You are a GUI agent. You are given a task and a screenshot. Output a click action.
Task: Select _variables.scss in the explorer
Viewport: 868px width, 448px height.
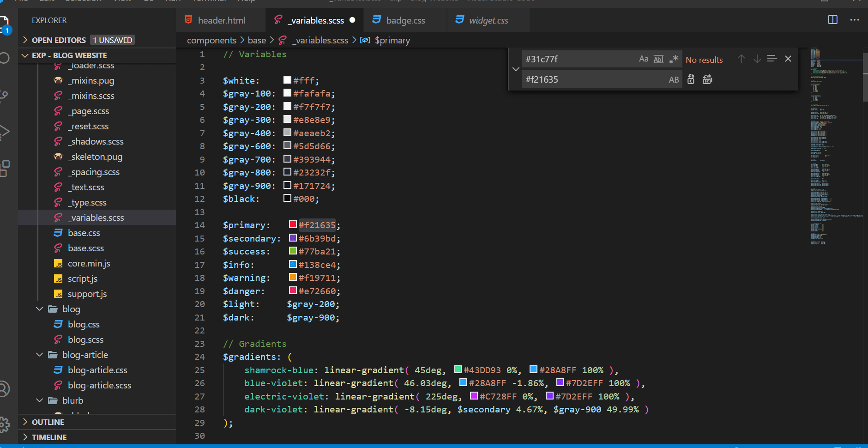(x=97, y=218)
